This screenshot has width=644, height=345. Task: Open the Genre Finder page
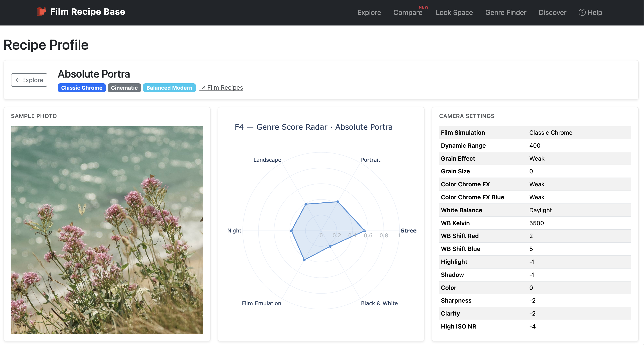505,12
